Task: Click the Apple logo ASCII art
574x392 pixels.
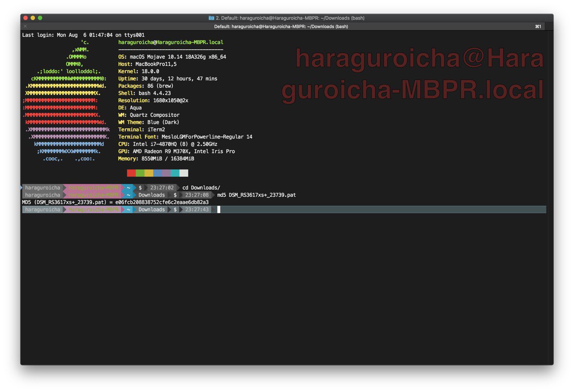Action: click(x=66, y=100)
